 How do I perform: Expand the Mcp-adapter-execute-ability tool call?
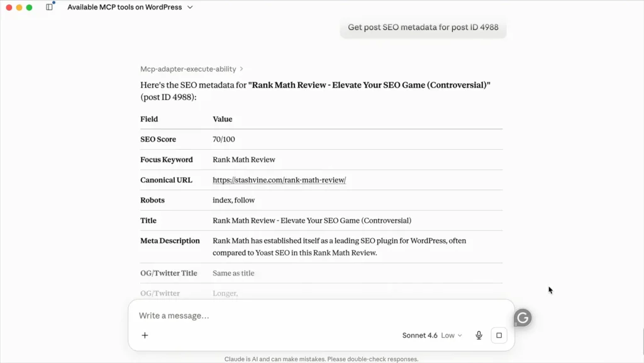191,69
